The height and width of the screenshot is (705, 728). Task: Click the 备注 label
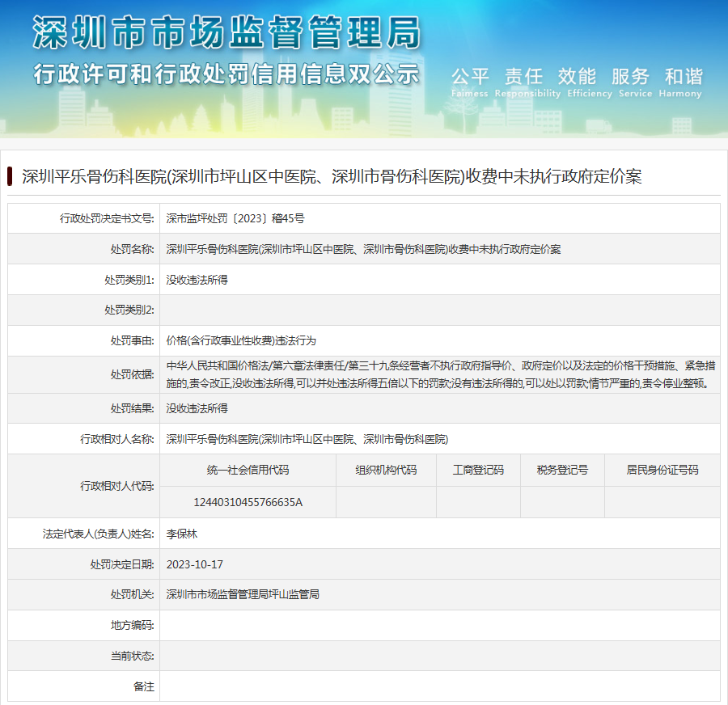144,686
